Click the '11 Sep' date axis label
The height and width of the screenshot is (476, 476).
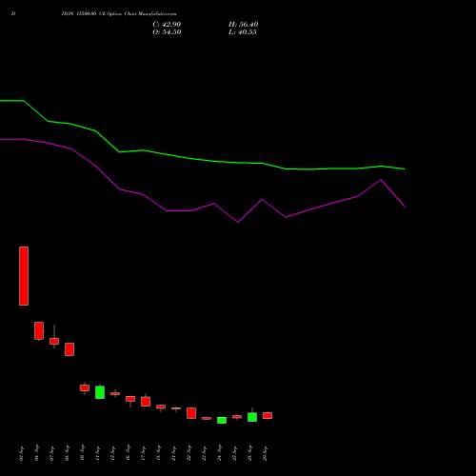click(98, 452)
